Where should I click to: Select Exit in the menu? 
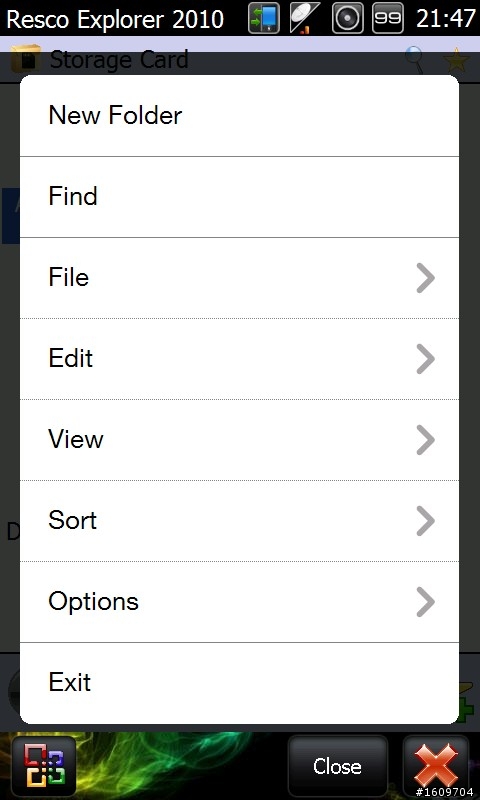(x=239, y=683)
